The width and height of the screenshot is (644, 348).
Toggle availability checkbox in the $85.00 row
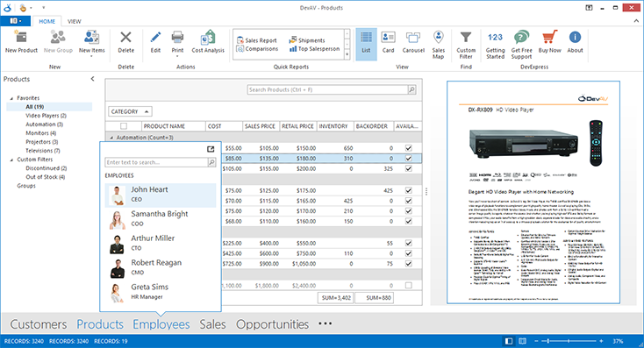pyautogui.click(x=408, y=158)
